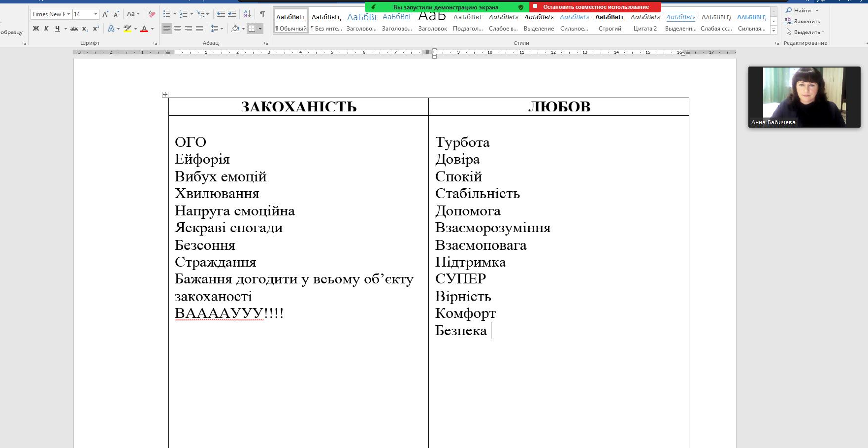Toggle underline formatting (Ч)
The height and width of the screenshot is (448, 868).
coord(57,29)
